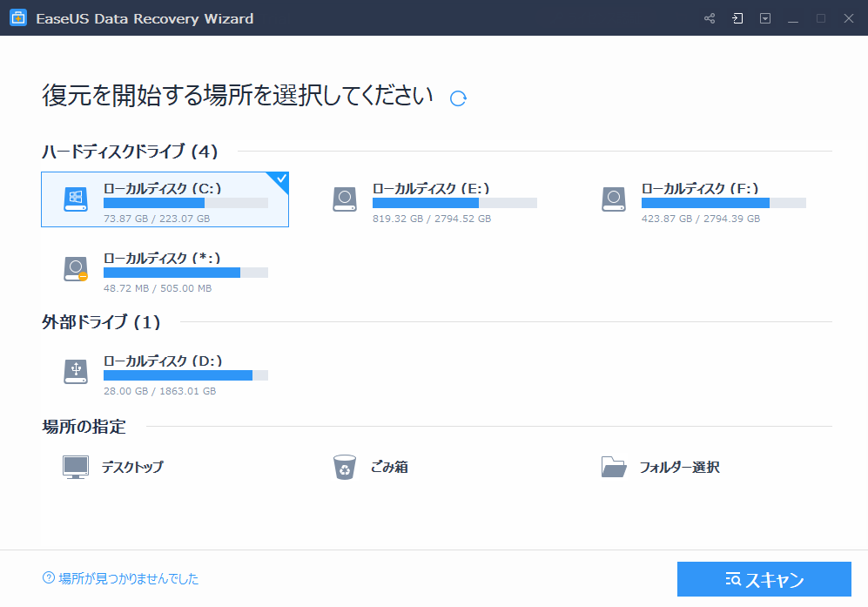Click the refresh drives icon beside heading
Screen dimensions: 868x607
tap(458, 98)
